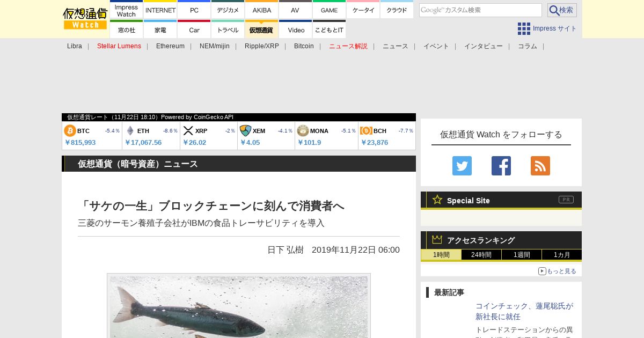Click the Special Site star icon

click(437, 200)
